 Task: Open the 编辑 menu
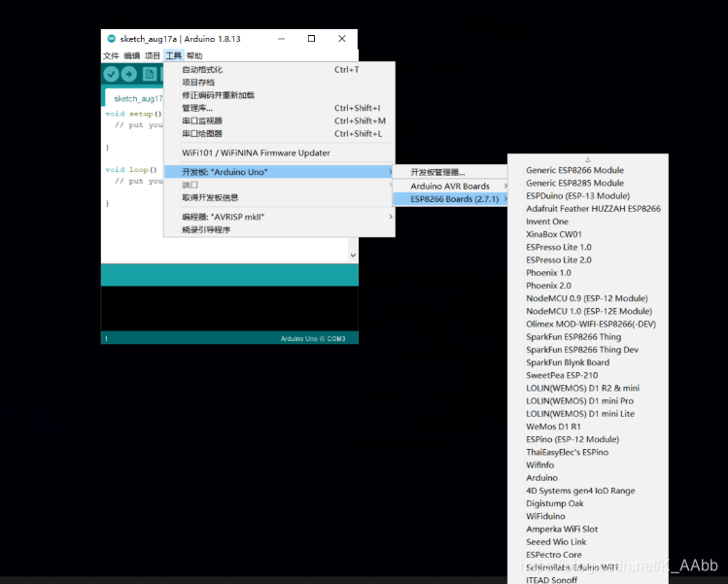point(132,55)
